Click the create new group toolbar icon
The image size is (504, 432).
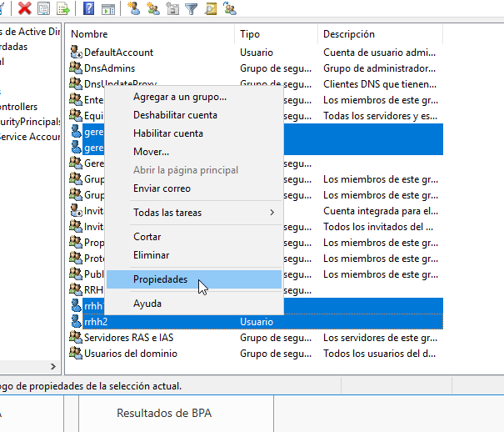click(x=153, y=8)
